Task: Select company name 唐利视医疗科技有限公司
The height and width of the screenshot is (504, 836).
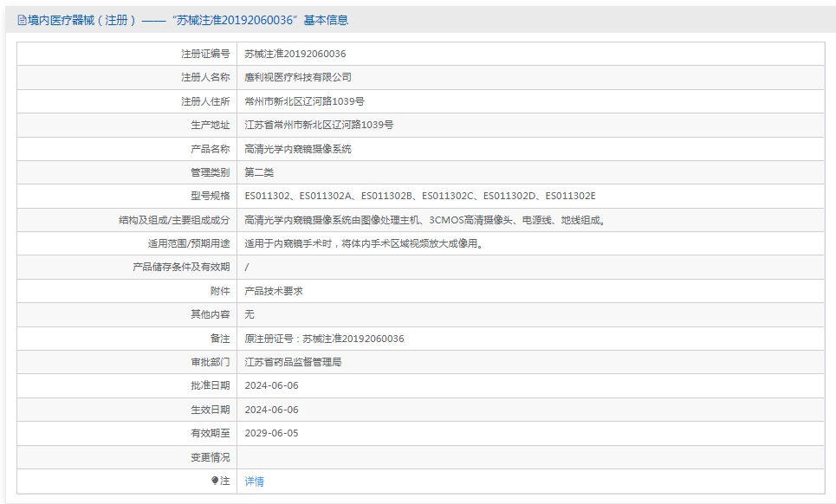Action: click(298, 77)
